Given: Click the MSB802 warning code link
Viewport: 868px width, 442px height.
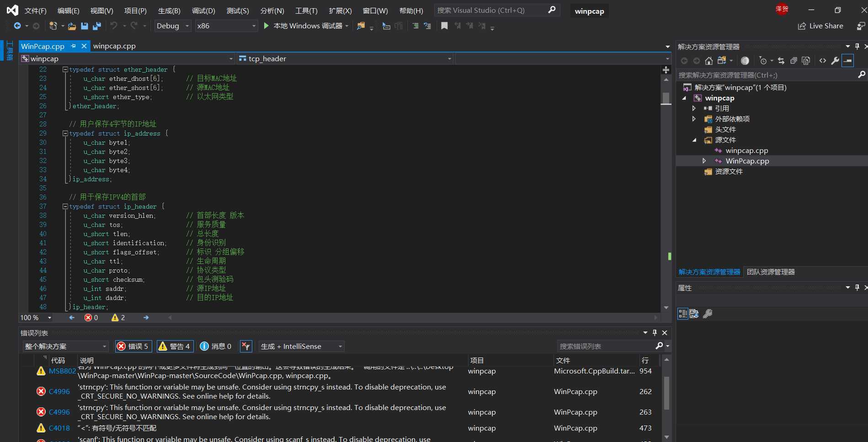Looking at the screenshot, I should coord(62,371).
